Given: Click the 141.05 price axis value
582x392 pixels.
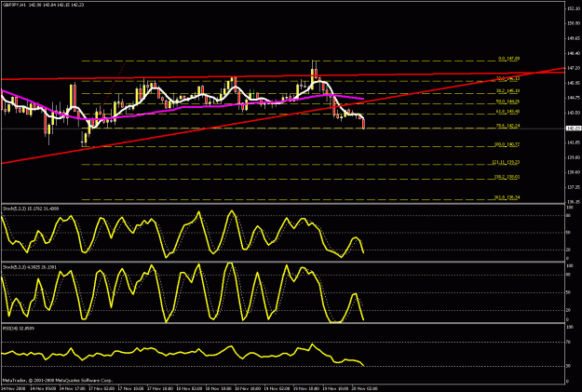Looking at the screenshot, I should tap(573, 142).
